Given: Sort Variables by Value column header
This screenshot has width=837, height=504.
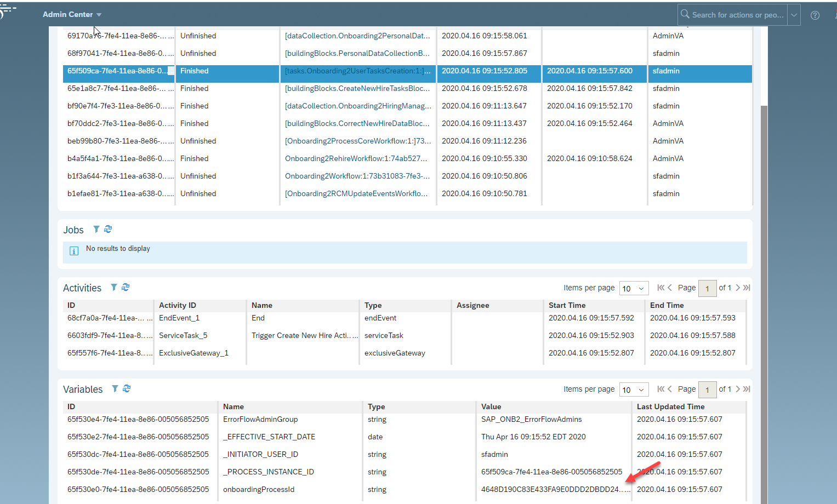Looking at the screenshot, I should 491,406.
